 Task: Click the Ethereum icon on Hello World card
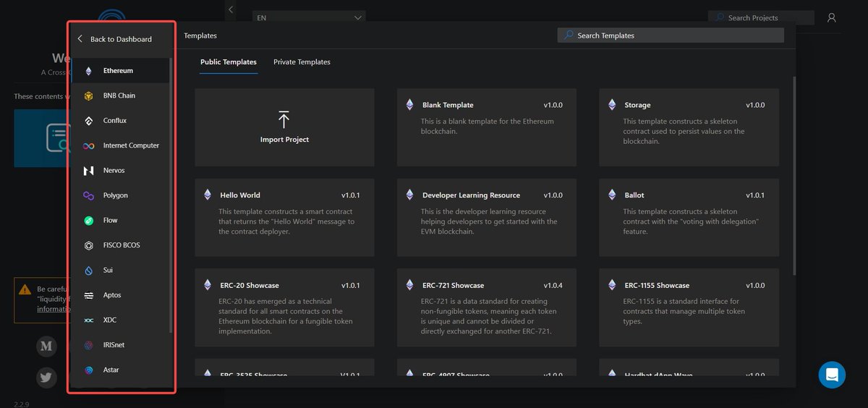pyautogui.click(x=208, y=195)
